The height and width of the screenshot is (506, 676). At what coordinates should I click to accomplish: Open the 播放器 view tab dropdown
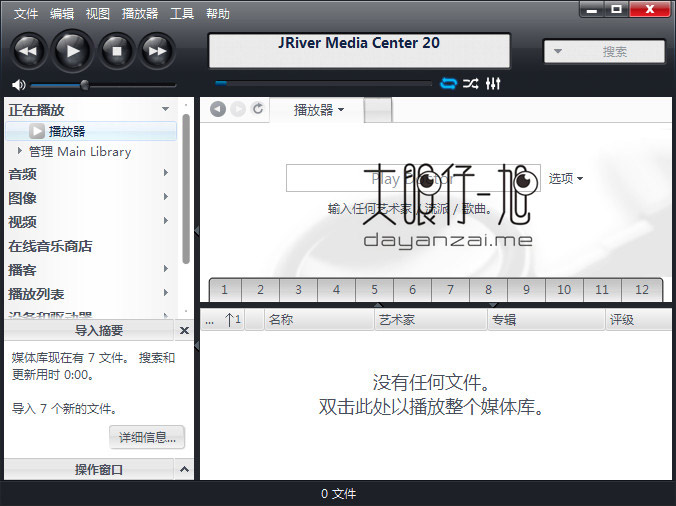click(319, 110)
